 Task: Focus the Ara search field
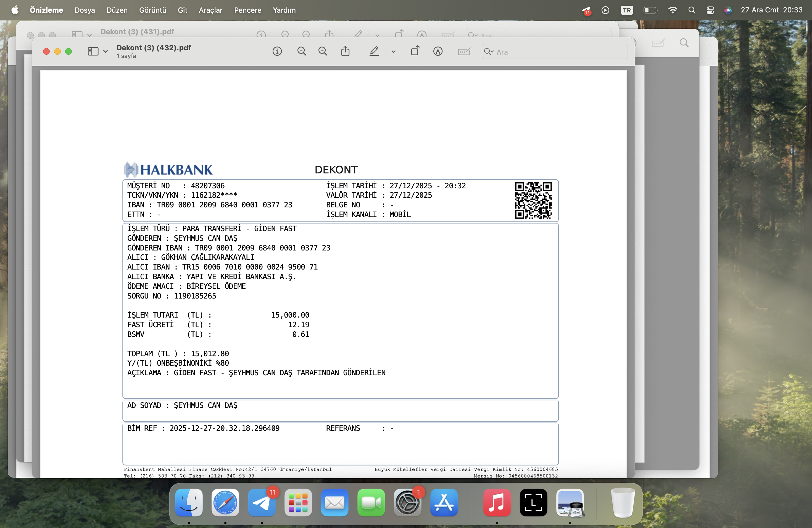point(554,52)
